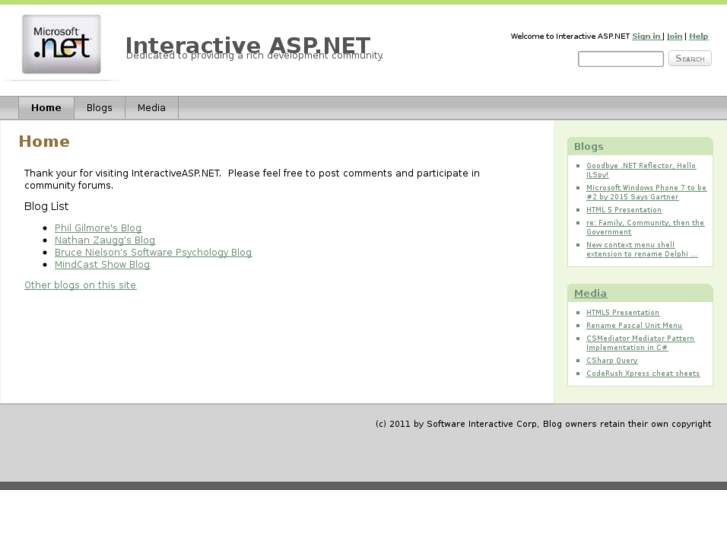Click the Join link
The image size is (727, 545).
click(x=675, y=36)
